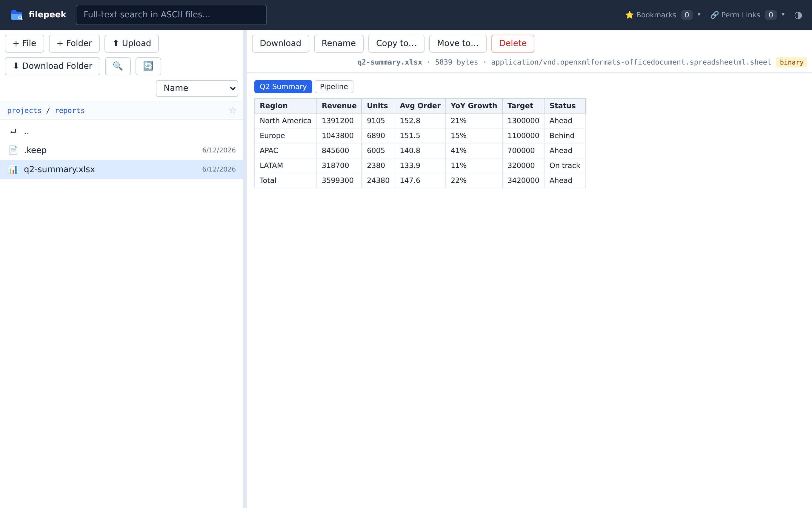Click the Download Folder button
Screen dimensions: 812x508
pyautogui.click(x=52, y=66)
